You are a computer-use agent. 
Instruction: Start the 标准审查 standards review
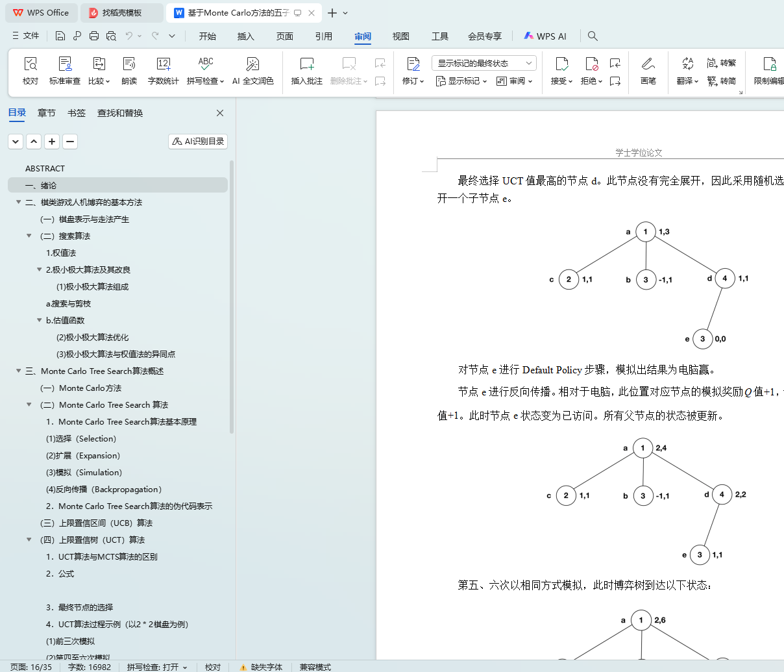point(65,70)
